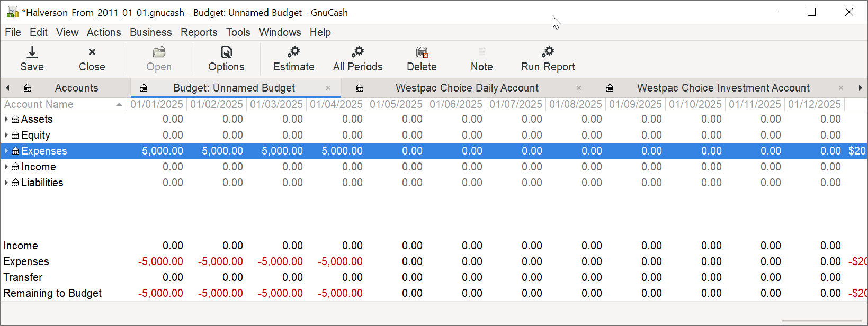The image size is (868, 326).
Task: Click the 01/12/2025 column header
Action: point(815,104)
